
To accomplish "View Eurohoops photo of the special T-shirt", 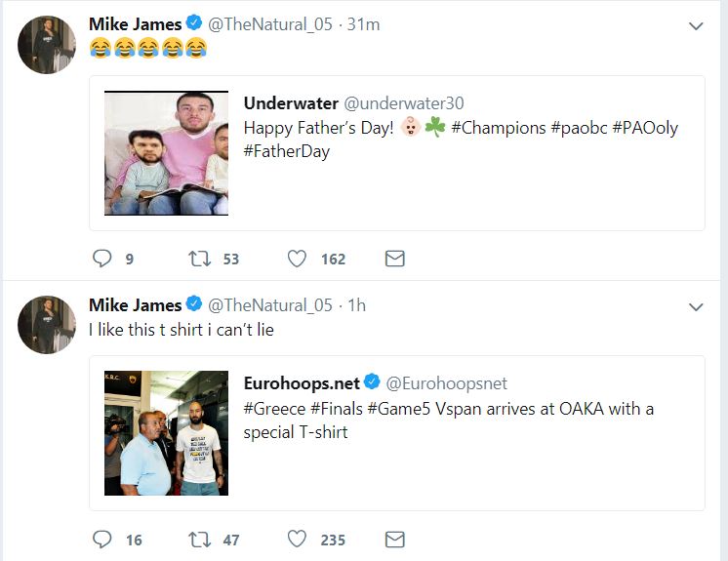I will coord(166,433).
